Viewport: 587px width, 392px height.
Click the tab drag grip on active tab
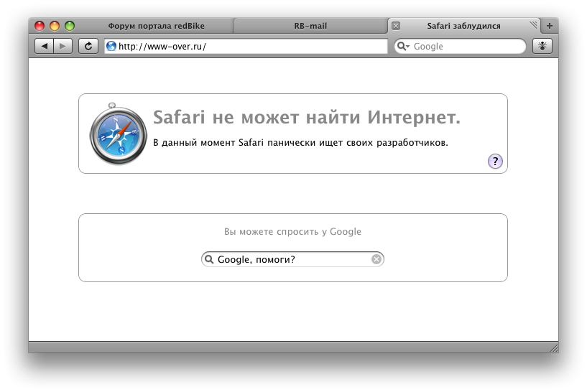(533, 24)
